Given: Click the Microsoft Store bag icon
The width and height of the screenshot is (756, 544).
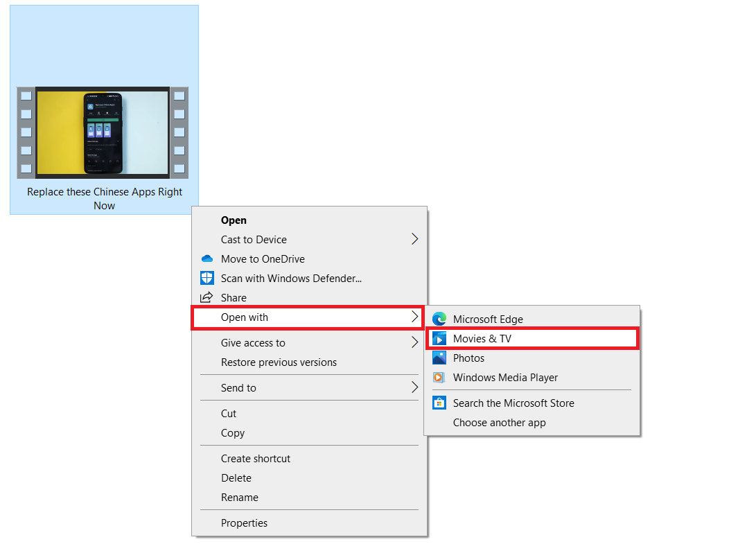Looking at the screenshot, I should click(x=439, y=403).
